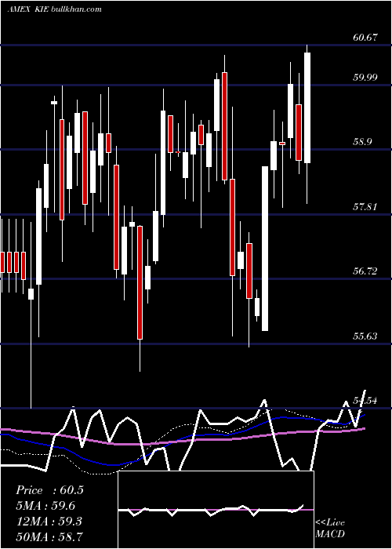Click the 59.99 price level label
This screenshot has width=392, height=549.
(x=365, y=77)
